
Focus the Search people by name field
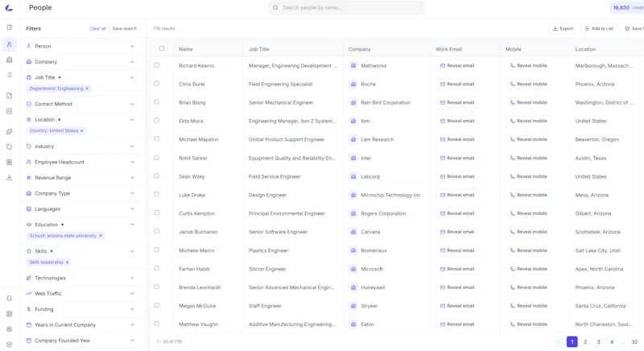[347, 8]
